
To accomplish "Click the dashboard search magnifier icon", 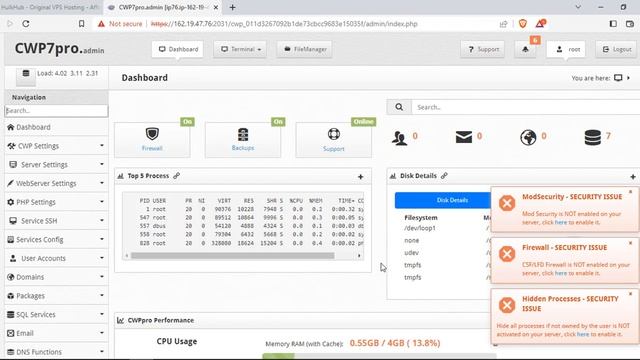I will (399, 107).
